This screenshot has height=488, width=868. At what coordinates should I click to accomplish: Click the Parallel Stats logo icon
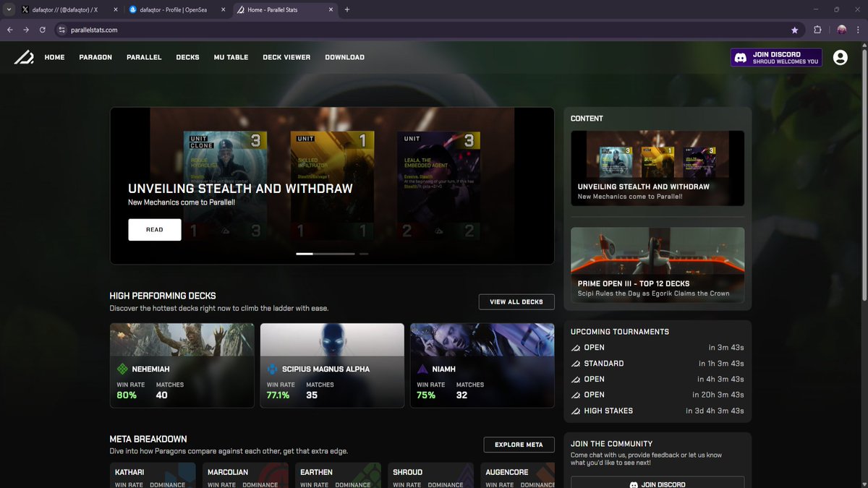click(23, 58)
